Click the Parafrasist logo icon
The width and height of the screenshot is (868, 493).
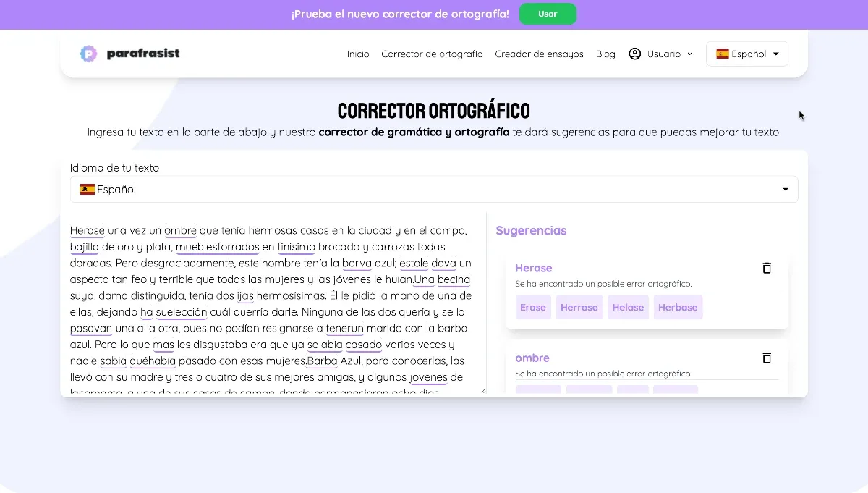coord(88,54)
